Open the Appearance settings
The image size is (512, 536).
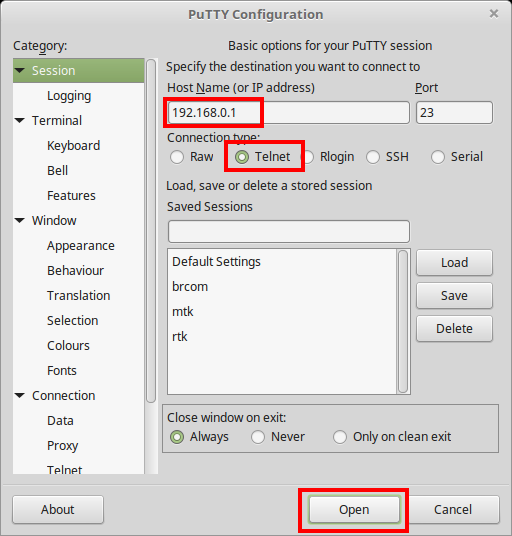click(x=81, y=246)
